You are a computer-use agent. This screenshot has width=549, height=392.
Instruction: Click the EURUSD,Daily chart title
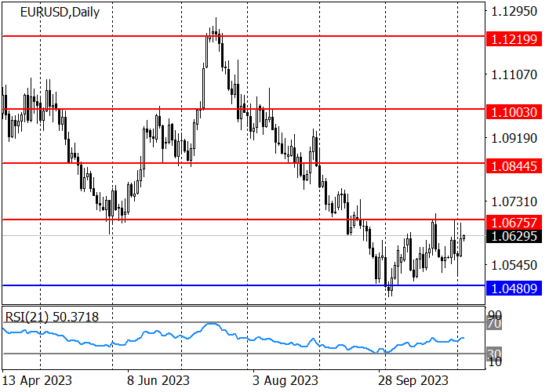(60, 13)
